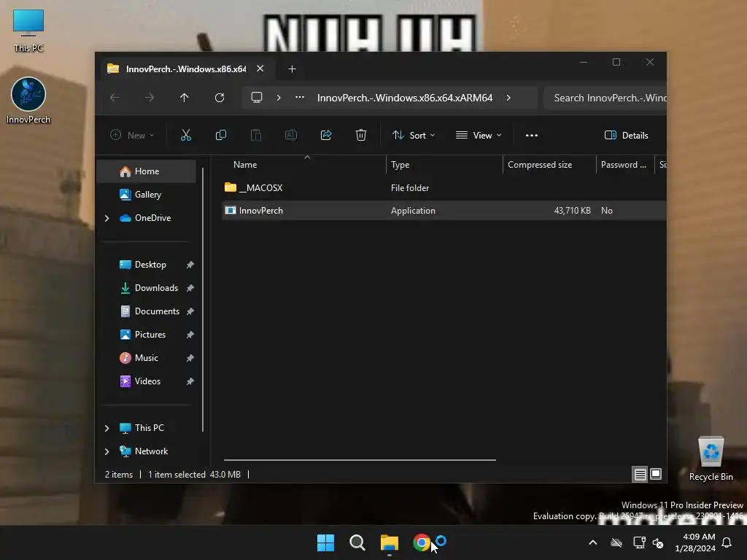Click the Cut scissors icon
The image size is (747, 560).
click(186, 135)
